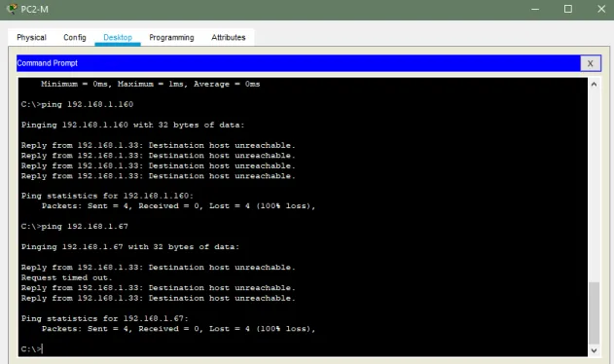The image size is (614, 364).
Task: Click the terminal scrollbar up arrow
Action: click(x=594, y=85)
